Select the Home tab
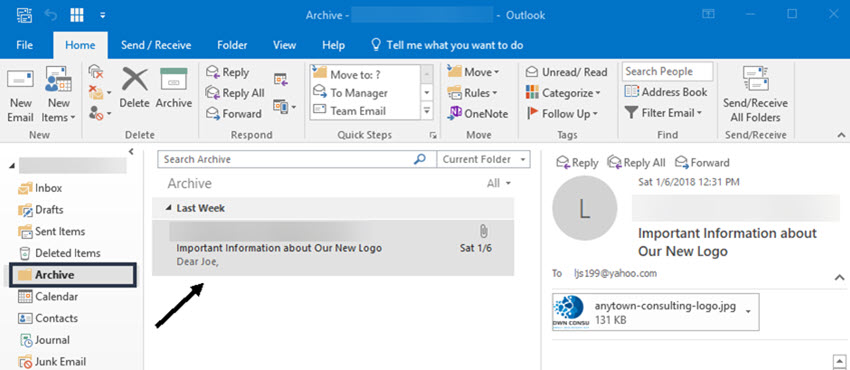This screenshot has height=370, width=850. pos(80,46)
